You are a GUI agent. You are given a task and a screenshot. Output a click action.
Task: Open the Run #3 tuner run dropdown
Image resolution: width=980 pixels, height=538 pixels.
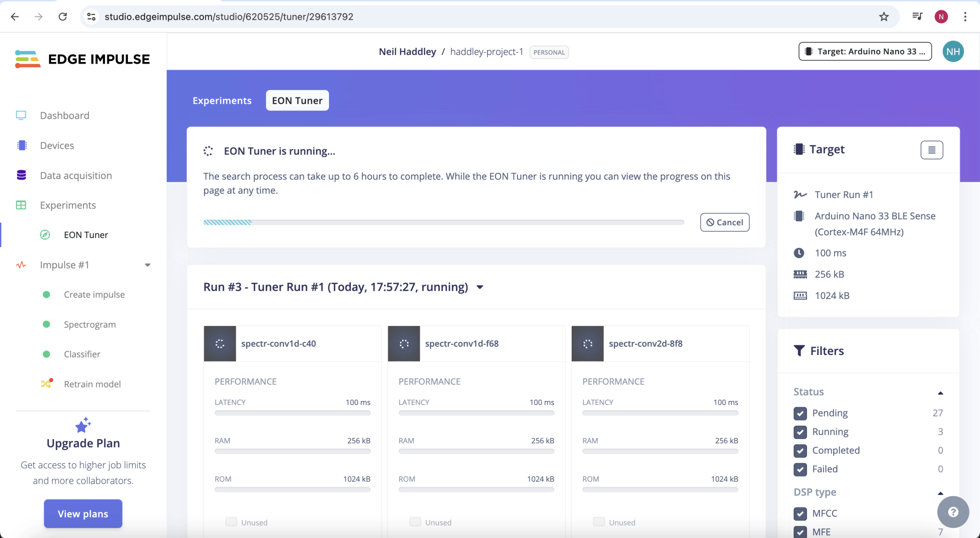(480, 287)
